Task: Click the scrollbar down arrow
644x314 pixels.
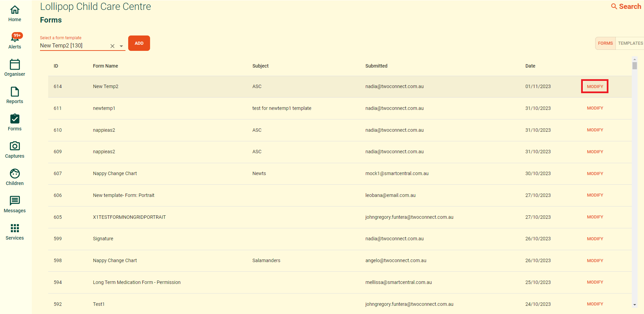Action: click(x=634, y=305)
